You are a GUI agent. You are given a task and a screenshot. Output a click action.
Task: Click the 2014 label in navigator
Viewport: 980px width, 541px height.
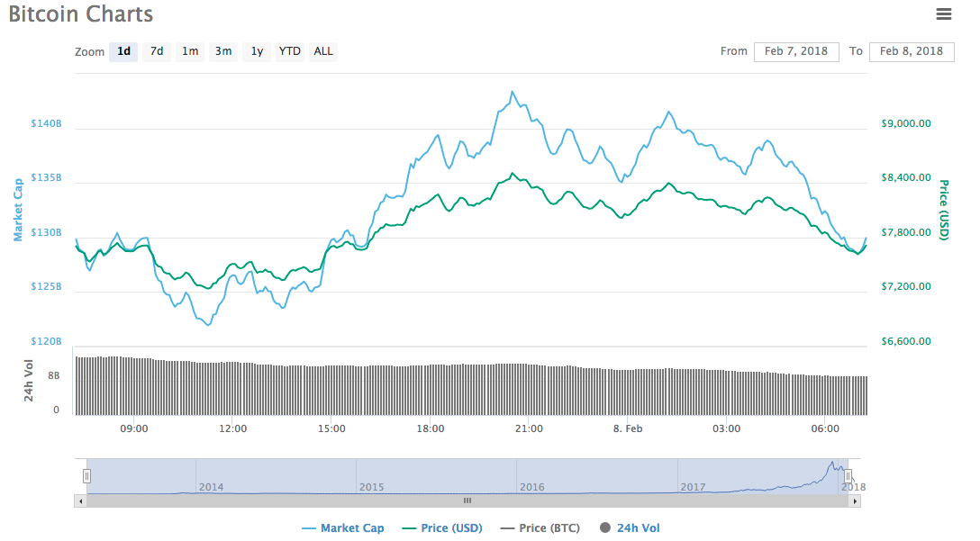[x=212, y=487]
